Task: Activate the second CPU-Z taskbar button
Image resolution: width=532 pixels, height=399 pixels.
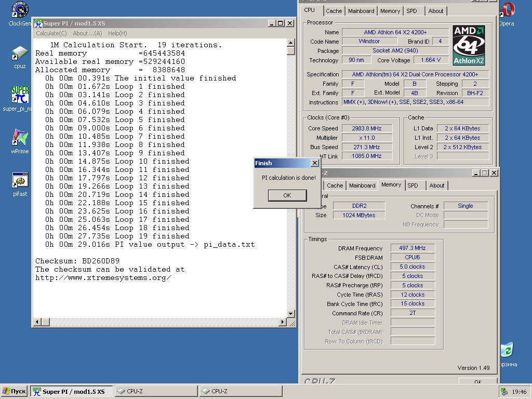Action: [x=241, y=391]
